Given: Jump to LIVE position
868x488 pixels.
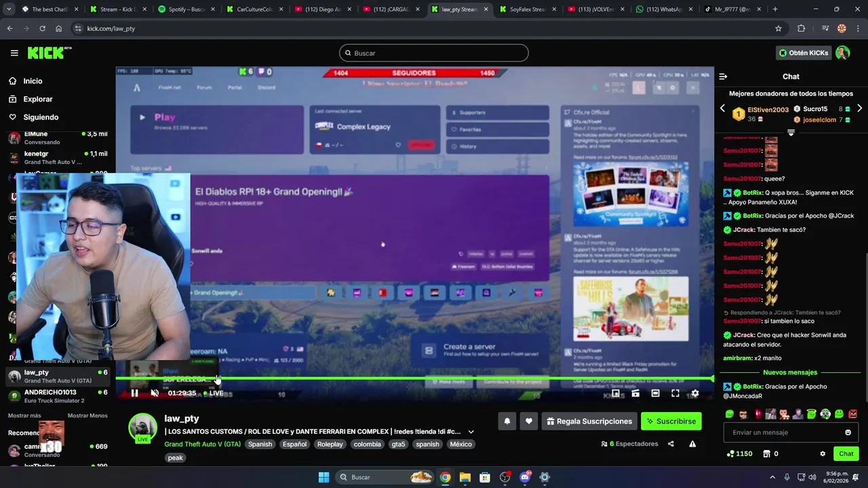Looking at the screenshot, I should point(214,393).
